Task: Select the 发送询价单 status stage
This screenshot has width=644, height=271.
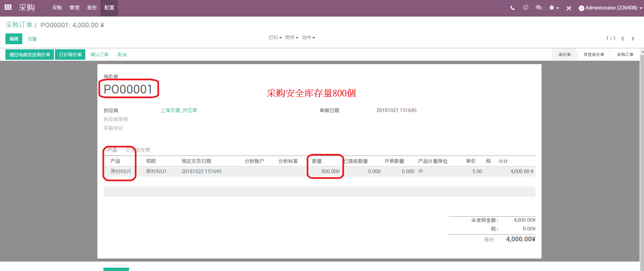Action: [594, 55]
